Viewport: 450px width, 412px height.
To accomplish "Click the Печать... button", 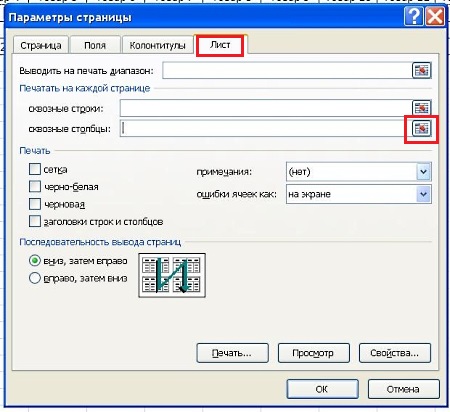I will point(232,353).
